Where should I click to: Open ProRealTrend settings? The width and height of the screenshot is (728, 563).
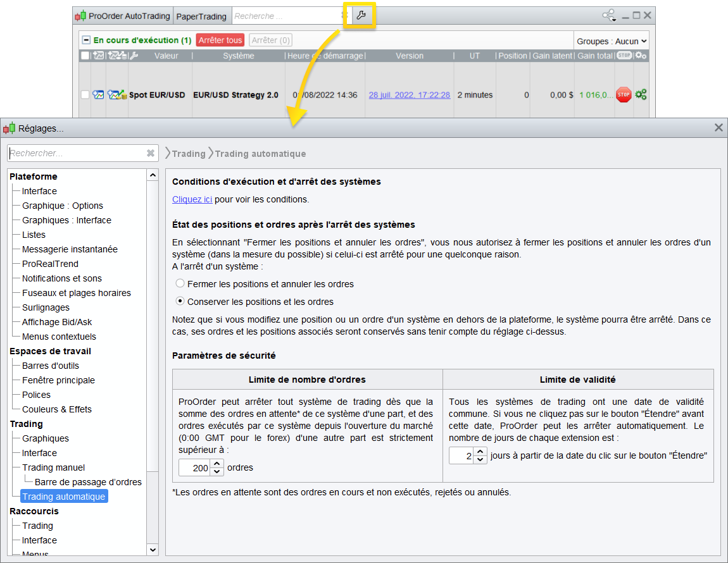point(50,264)
